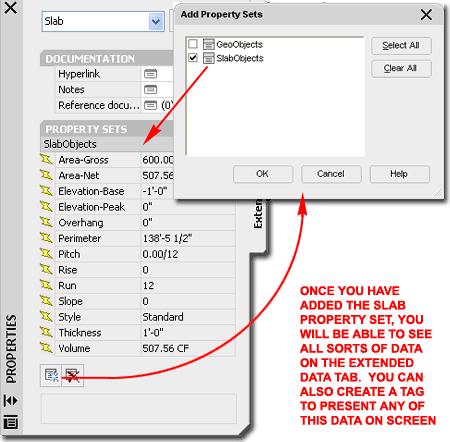
Task: Uncheck the SlabObjects checkbox
Action: coord(193,57)
